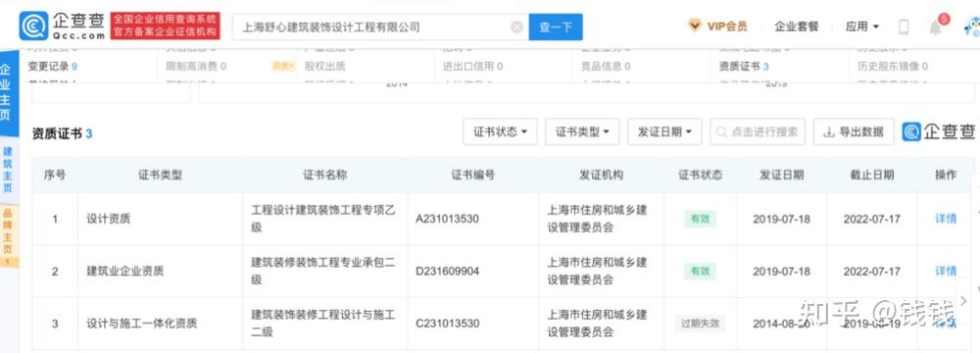Click certificate number C231013530
The height and width of the screenshot is (353, 980).
click(x=448, y=324)
